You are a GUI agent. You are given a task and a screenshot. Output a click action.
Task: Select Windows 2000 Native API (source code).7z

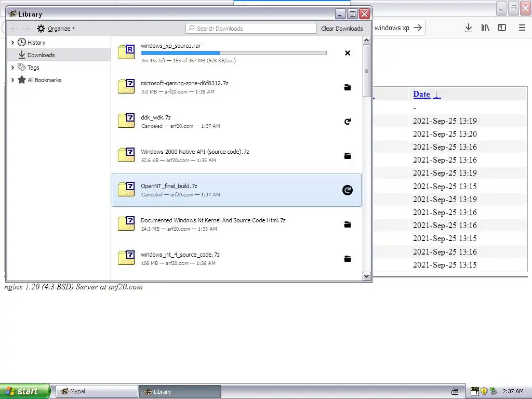coord(236,156)
